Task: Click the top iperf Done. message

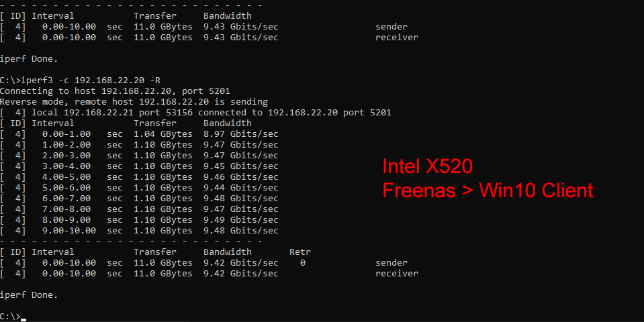Action: (29, 59)
